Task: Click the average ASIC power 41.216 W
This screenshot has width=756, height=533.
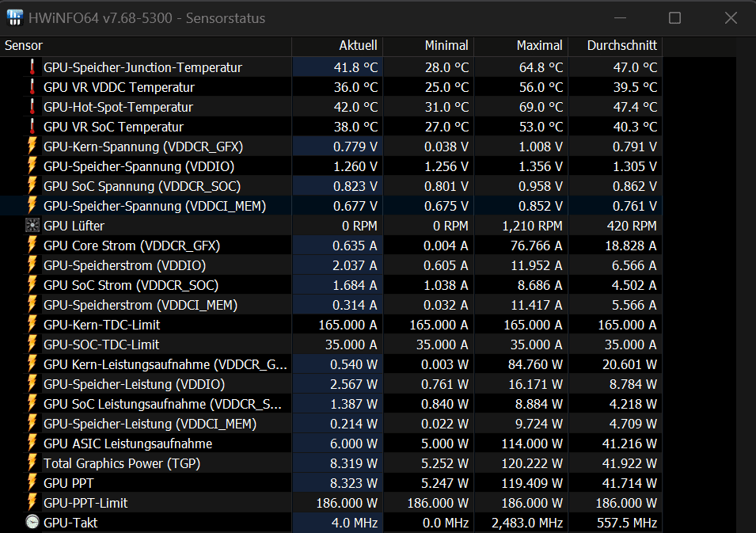Action: (629, 444)
